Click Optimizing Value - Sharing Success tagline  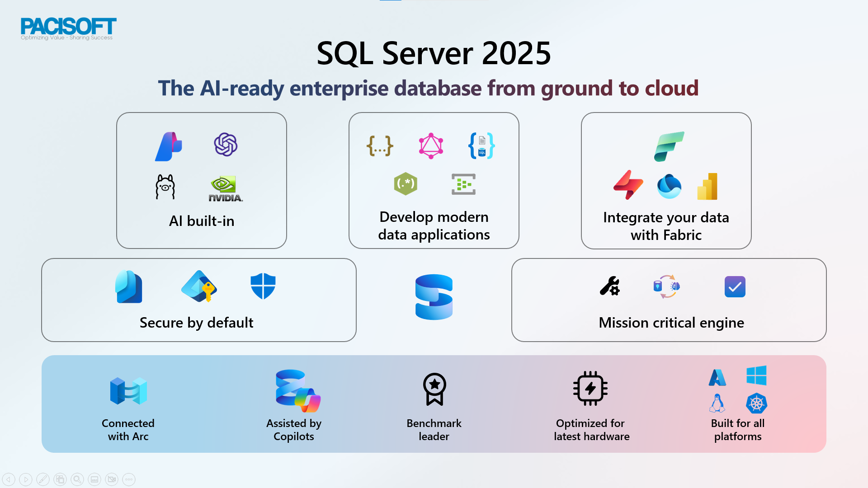[66, 38]
